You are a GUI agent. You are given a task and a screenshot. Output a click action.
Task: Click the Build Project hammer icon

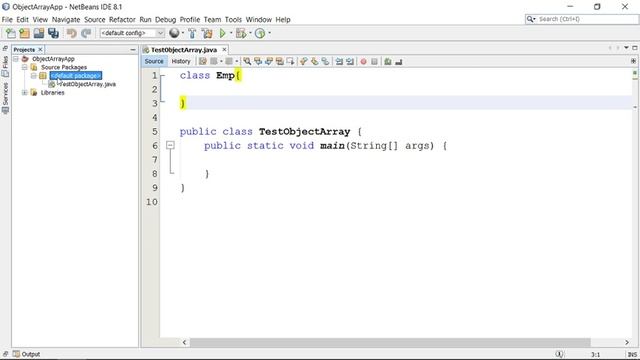(192, 33)
